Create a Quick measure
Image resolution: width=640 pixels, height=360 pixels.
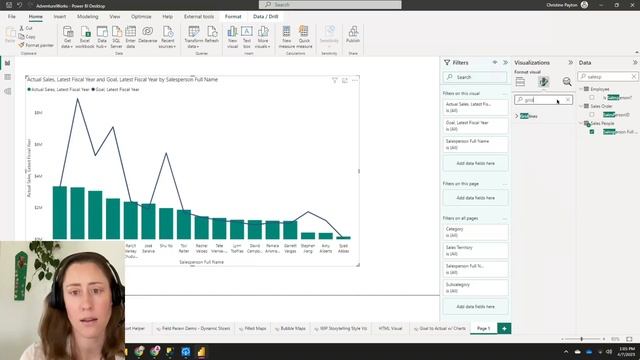click(304, 37)
